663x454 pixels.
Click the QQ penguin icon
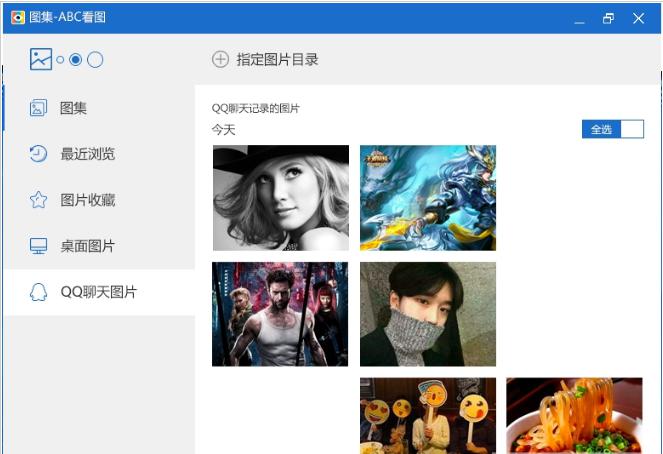pyautogui.click(x=38, y=292)
